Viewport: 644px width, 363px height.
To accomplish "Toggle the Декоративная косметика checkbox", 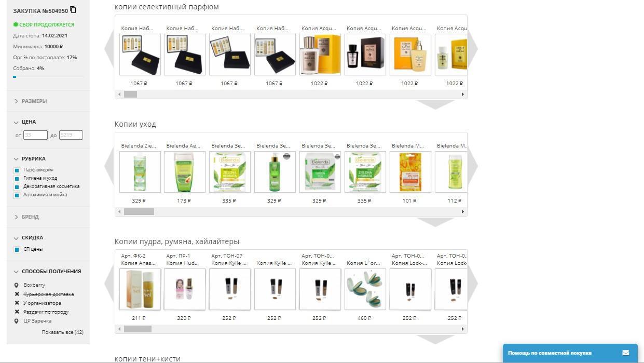I will [x=17, y=186].
